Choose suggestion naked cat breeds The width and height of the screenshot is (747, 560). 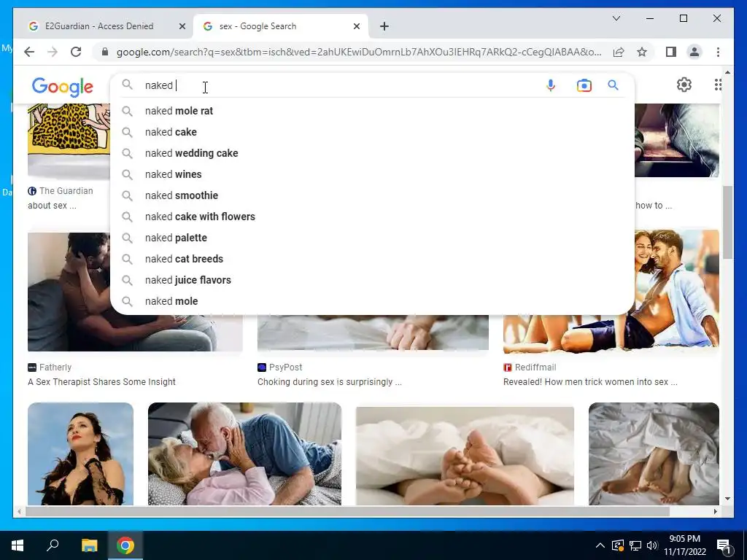pyautogui.click(x=371, y=259)
